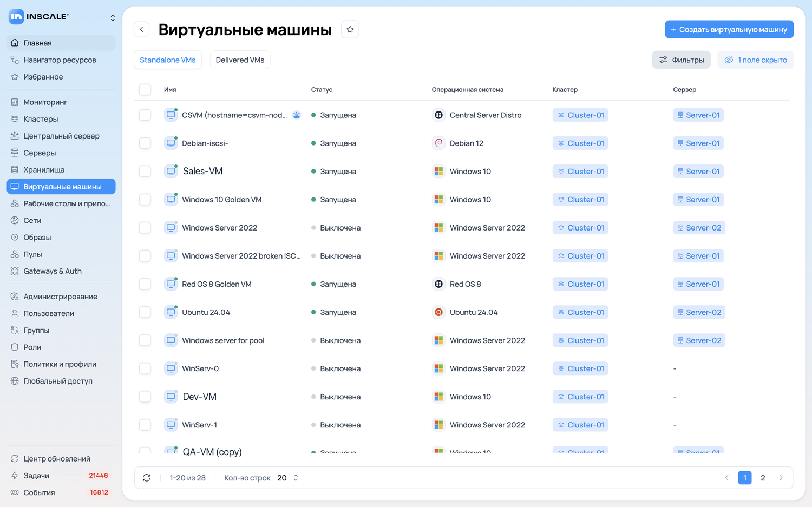Open Хранилища in the sidebar

(61, 170)
